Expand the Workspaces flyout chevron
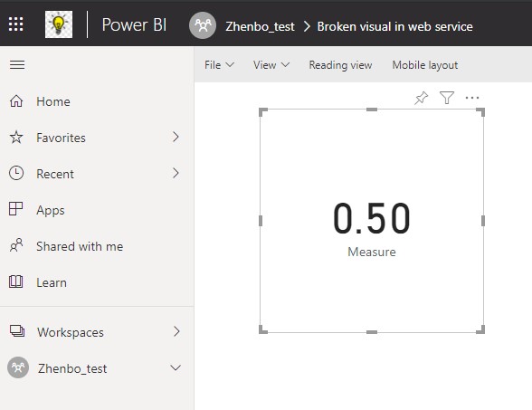532x410 pixels. click(176, 331)
